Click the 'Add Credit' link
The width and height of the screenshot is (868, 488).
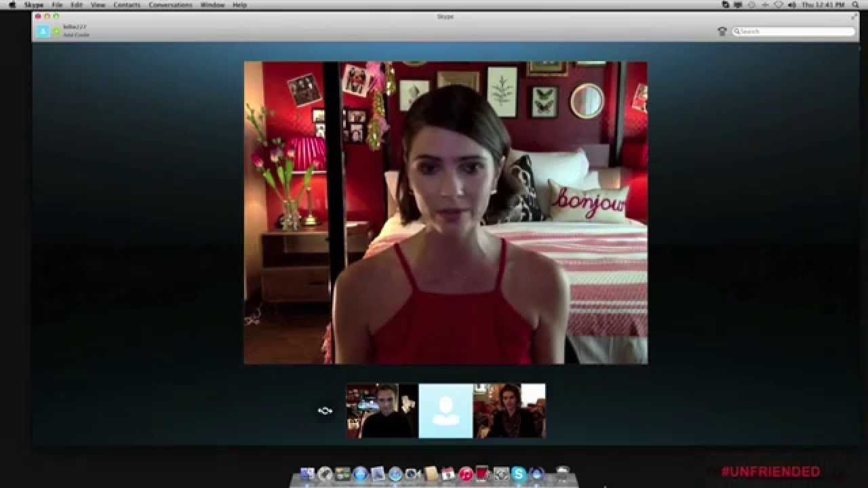[x=76, y=35]
